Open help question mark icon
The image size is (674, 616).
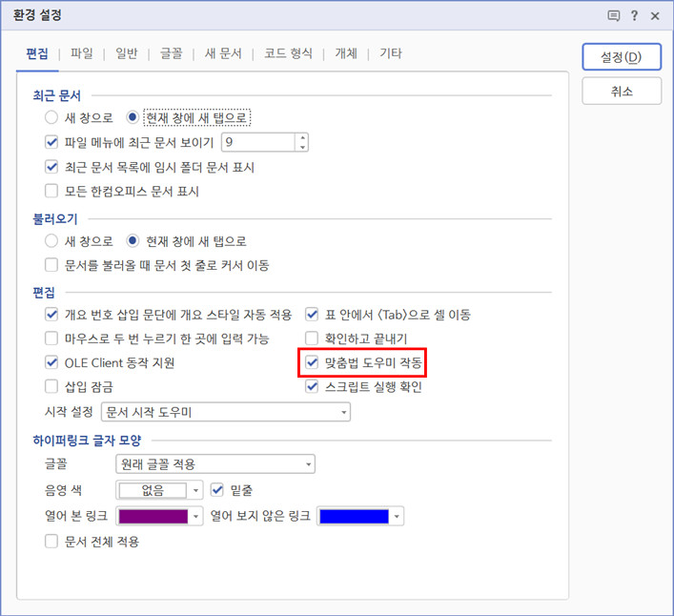tap(634, 16)
